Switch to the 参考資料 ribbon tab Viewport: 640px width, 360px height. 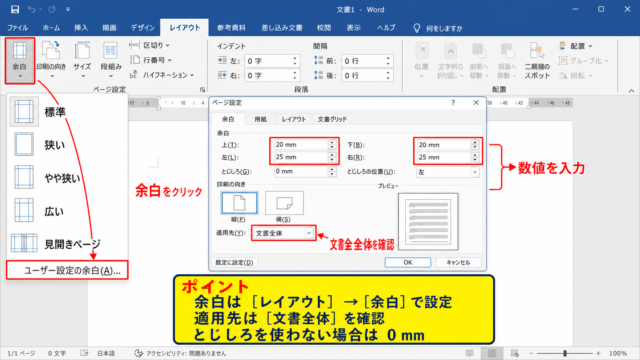(231, 28)
